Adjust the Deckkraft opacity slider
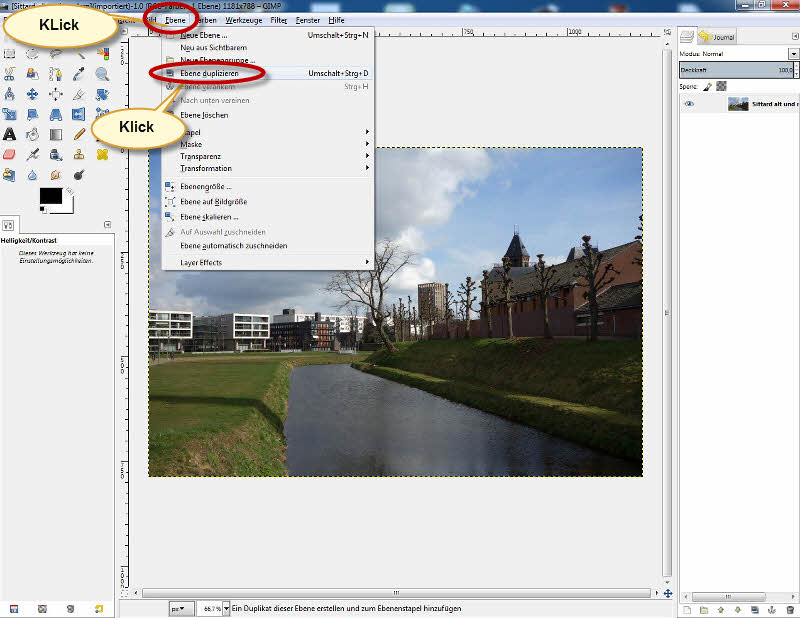The width and height of the screenshot is (800, 618). [735, 70]
